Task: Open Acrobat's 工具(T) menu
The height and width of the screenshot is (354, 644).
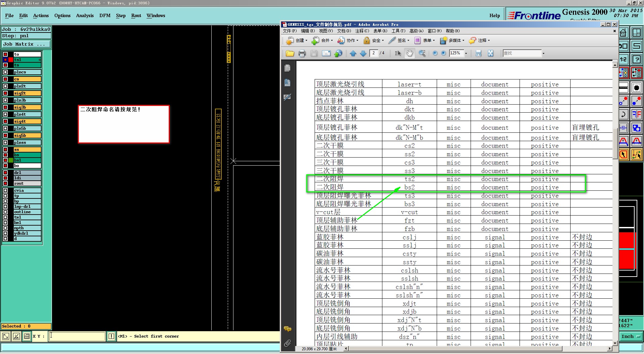Action: coord(398,31)
